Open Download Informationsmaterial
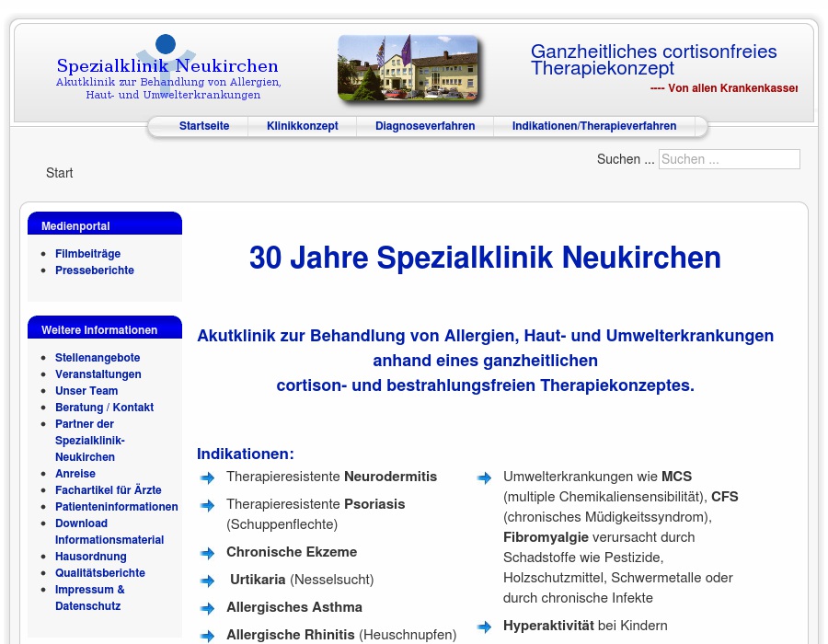Screen dimensions: 828x644 (x=109, y=532)
